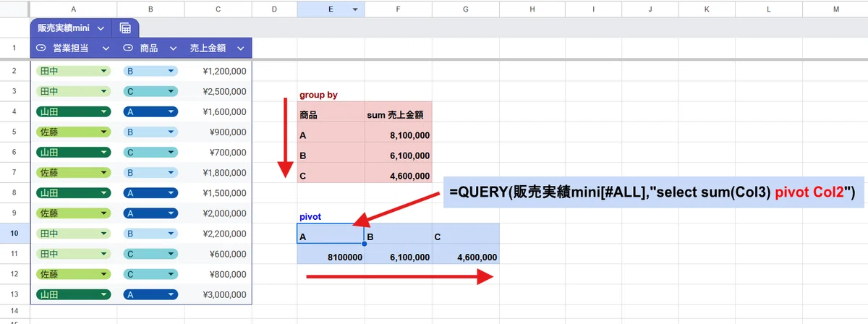Viewport: 868px width, 324px height.
Task: Open the product B dropdown chip in row 7
Action: 150,173
